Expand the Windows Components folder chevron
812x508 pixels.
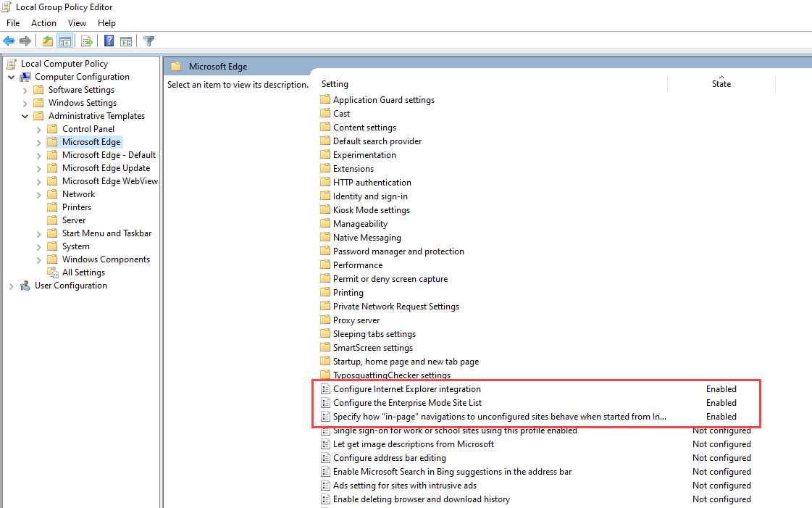pos(39,260)
